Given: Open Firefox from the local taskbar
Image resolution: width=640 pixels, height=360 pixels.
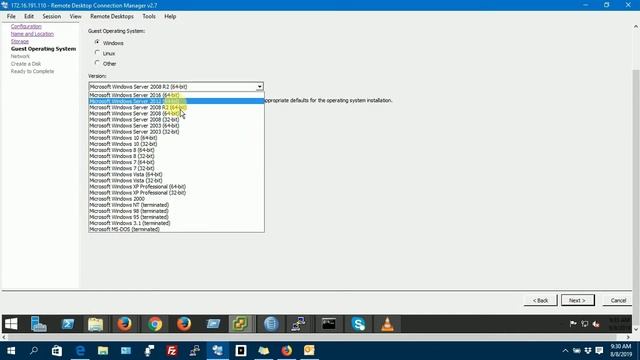Looking at the screenshot, I should [287, 351].
